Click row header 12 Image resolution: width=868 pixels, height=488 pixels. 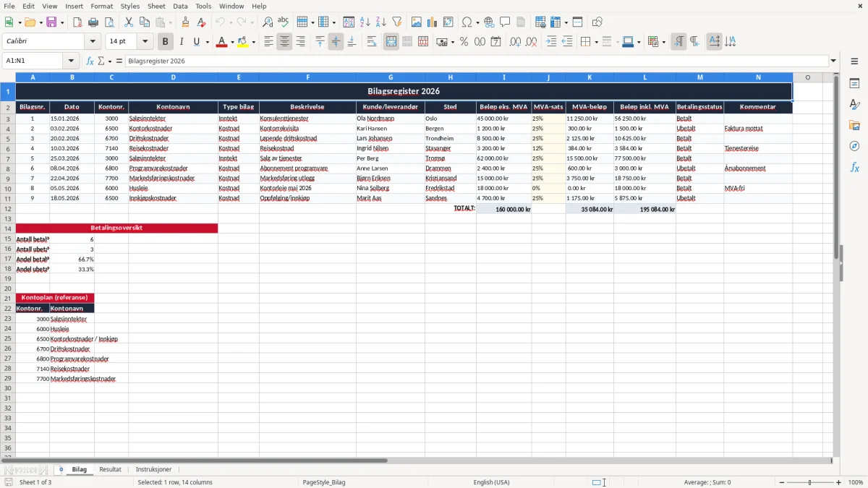tap(8, 208)
